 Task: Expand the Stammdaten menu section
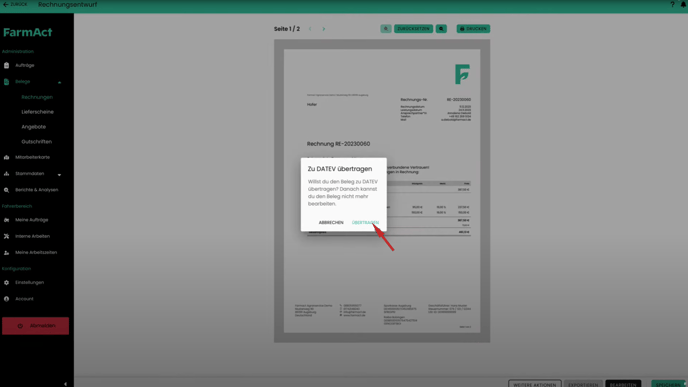59,174
